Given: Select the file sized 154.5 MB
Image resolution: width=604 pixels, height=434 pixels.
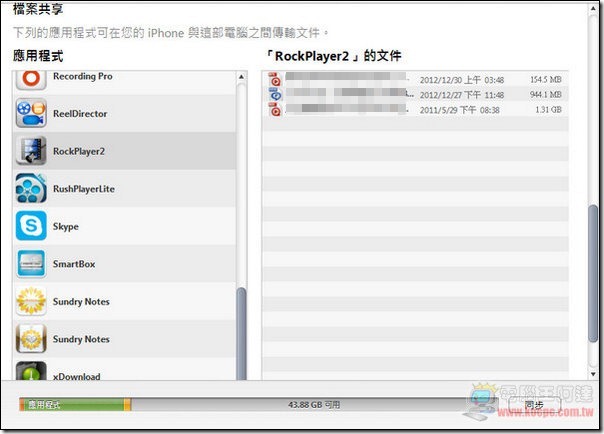Looking at the screenshot, I should [x=415, y=79].
